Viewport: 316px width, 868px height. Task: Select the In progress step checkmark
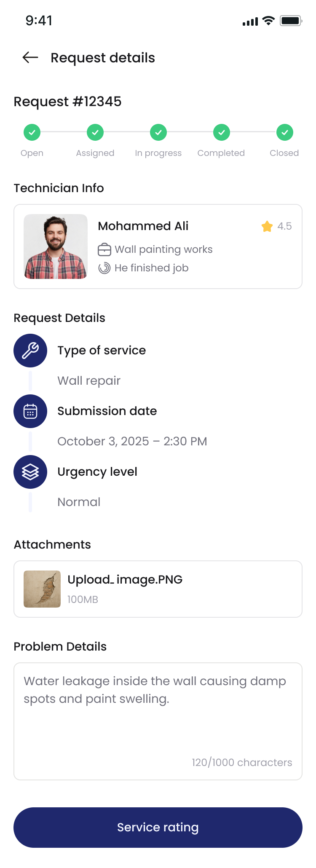pos(158,132)
